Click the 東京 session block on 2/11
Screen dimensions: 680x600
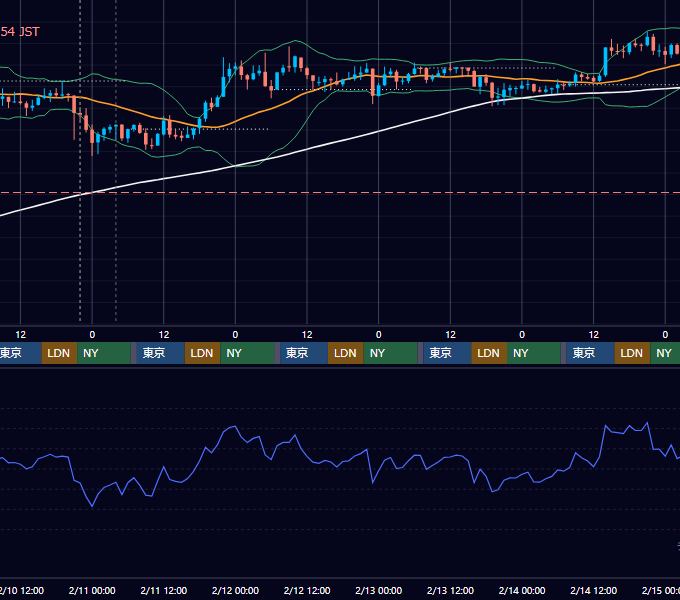point(158,353)
